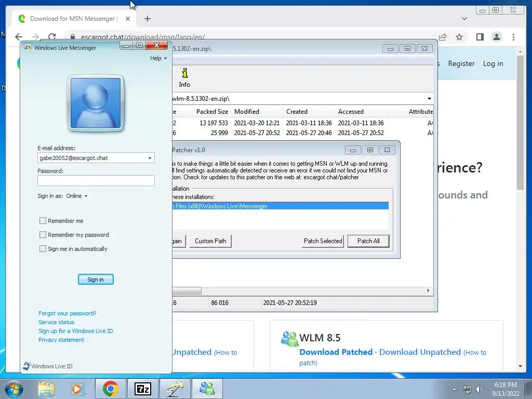Click the taskbar clock 6:18 PM

(x=506, y=389)
